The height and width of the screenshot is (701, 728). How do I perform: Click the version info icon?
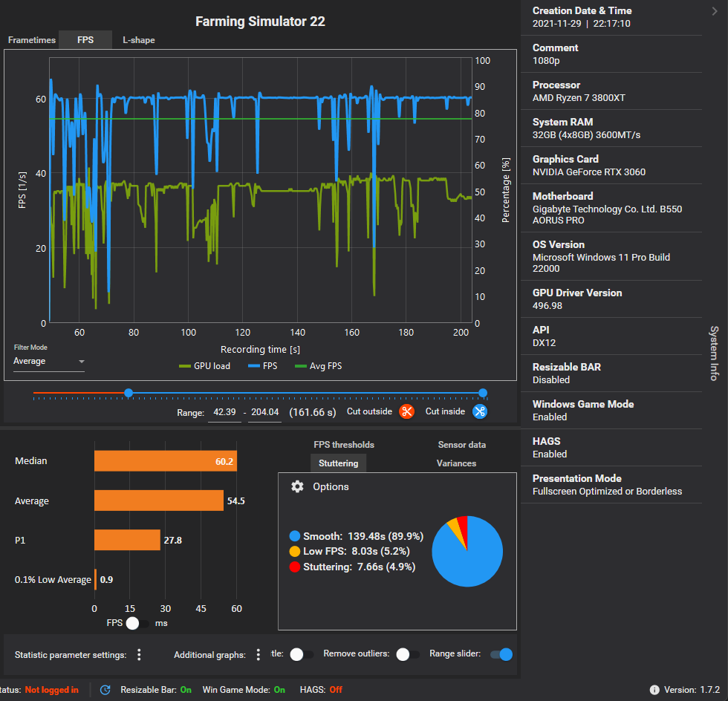654,690
